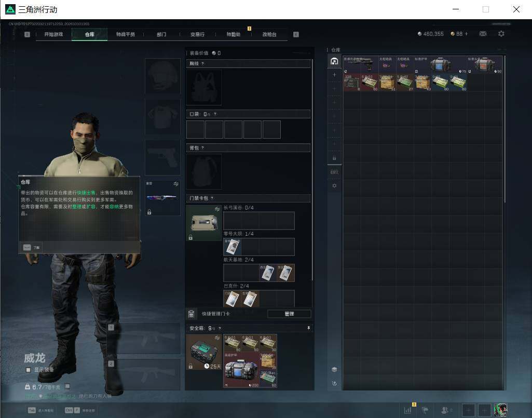Click the flag icon in bottom bar

[425, 410]
